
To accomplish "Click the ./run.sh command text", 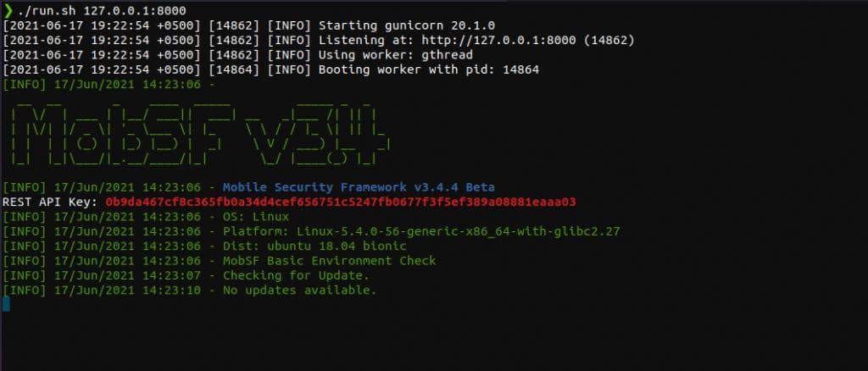I will pyautogui.click(x=47, y=9).
